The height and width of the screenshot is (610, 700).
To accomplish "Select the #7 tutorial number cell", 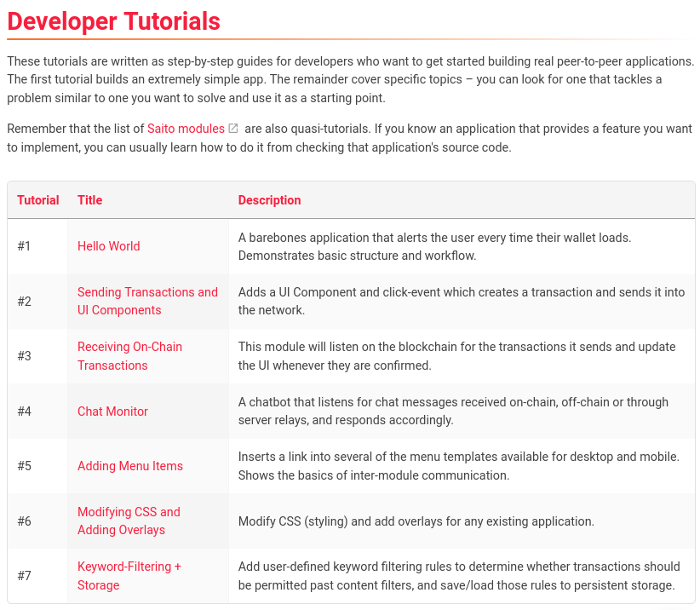I will tap(37, 576).
